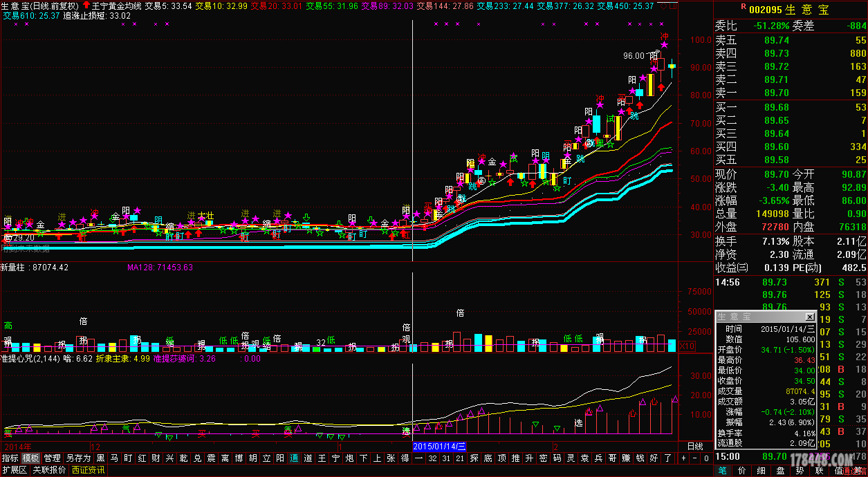868x477 pixels.
Task: Open the 关联报价 related quotes tab
Action: (x=49, y=469)
